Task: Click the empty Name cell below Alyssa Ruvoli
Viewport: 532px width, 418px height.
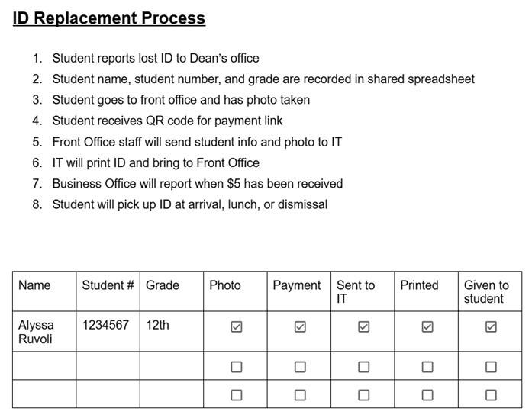Action: (44, 367)
